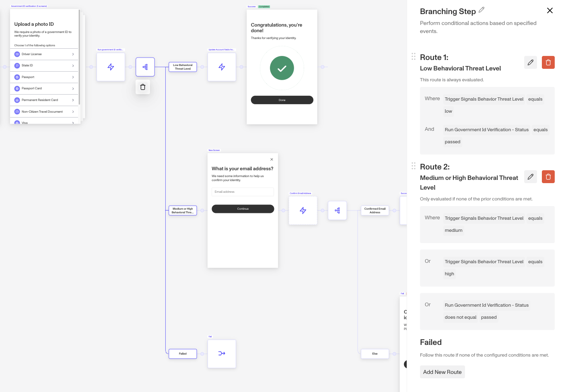Select the Confirm Email Address lightning action icon

coord(303,210)
